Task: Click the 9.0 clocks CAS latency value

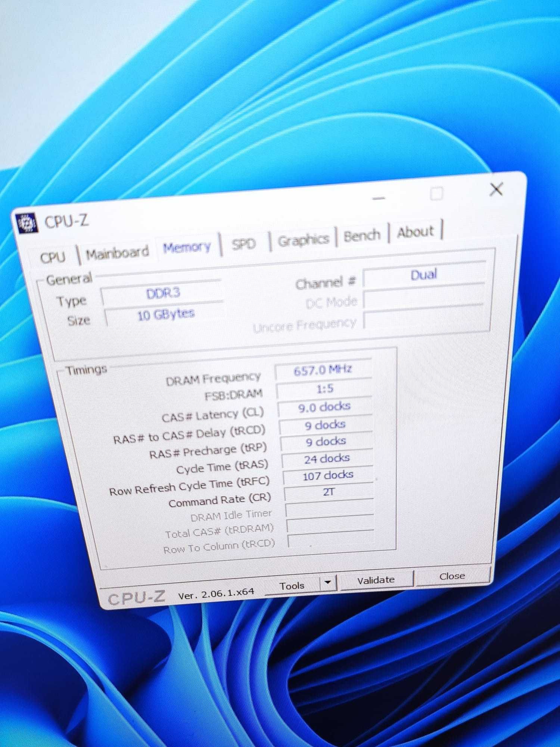Action: coord(324,407)
